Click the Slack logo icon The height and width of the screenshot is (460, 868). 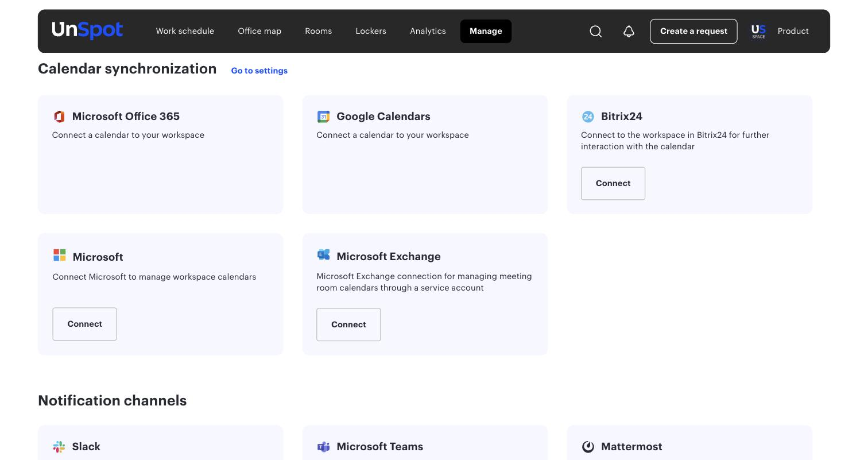[x=59, y=447]
